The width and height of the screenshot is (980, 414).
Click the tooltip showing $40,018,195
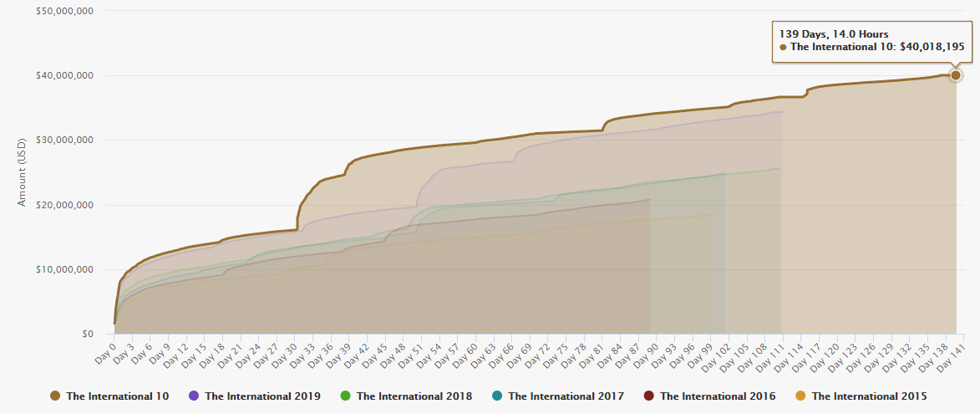point(872,41)
